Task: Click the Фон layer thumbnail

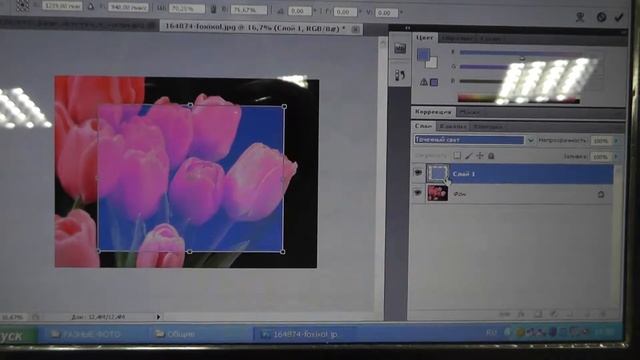Action: 437,193
